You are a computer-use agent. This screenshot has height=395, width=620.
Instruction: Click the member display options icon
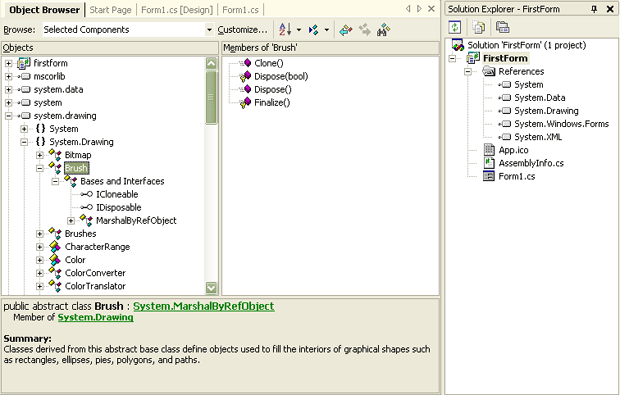click(314, 30)
